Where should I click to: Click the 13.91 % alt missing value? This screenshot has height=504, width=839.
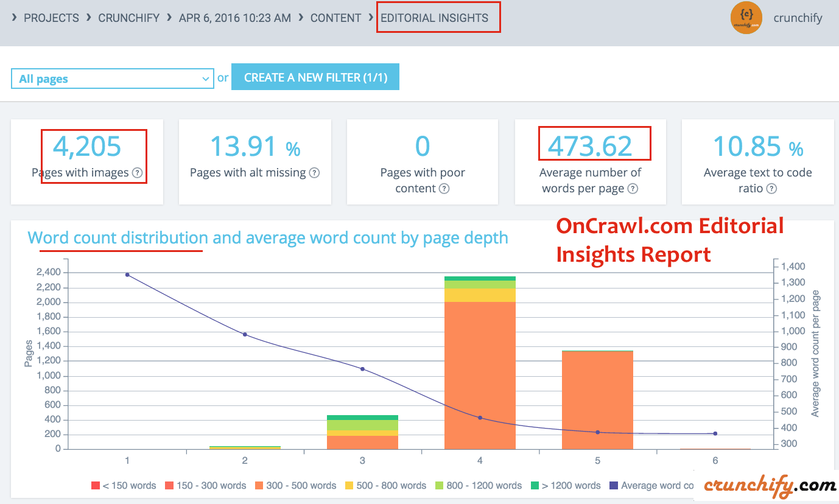coord(255,147)
